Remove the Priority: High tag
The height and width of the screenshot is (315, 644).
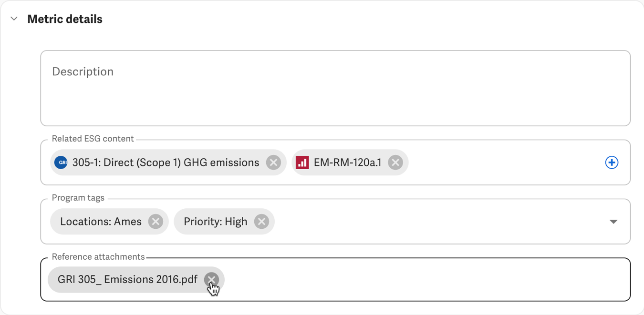tap(261, 222)
